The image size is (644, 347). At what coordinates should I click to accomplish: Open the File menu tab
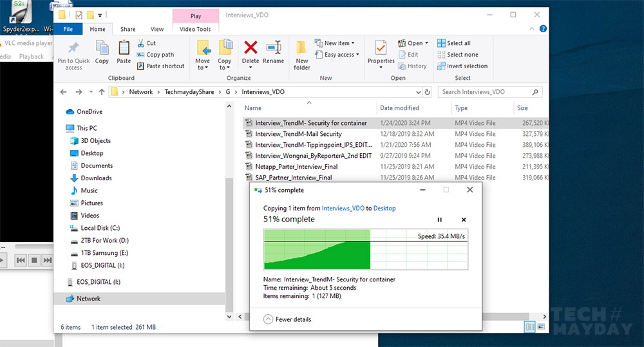(68, 29)
